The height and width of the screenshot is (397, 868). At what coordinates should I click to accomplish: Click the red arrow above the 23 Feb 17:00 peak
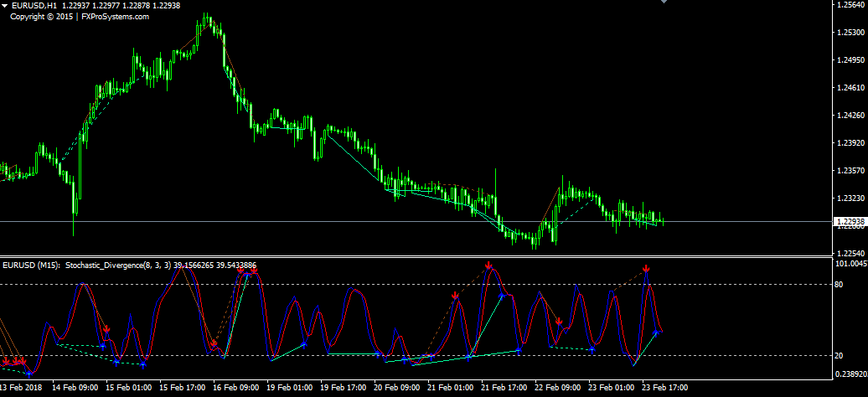(x=646, y=270)
